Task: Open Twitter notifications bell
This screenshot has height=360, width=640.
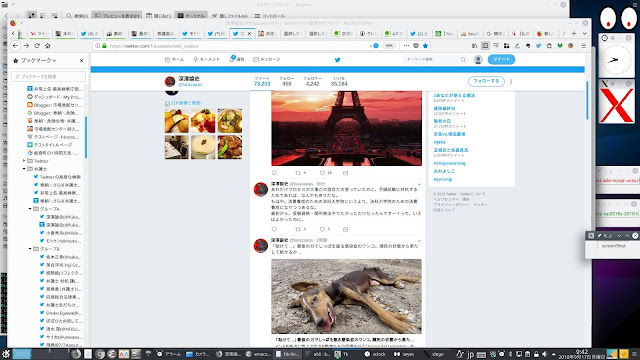Action: [x=237, y=59]
